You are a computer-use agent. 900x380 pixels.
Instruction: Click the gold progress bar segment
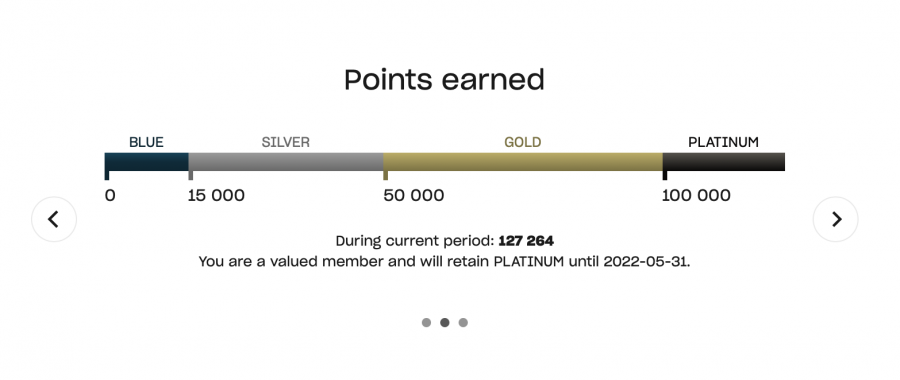[x=523, y=162]
